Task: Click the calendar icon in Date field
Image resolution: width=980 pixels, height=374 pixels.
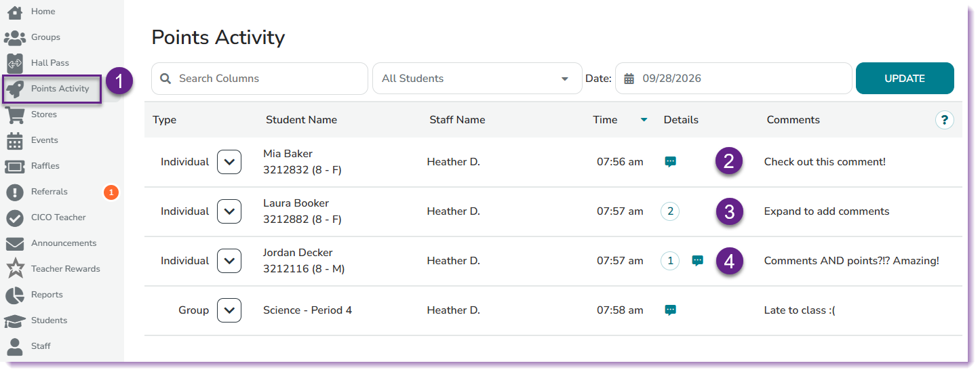Action: (x=629, y=79)
